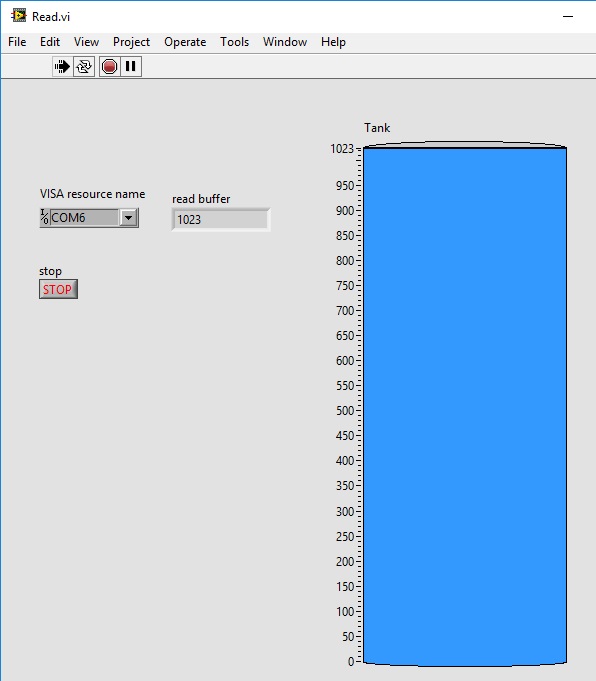
Task: Open the Operate menu
Action: tap(185, 42)
